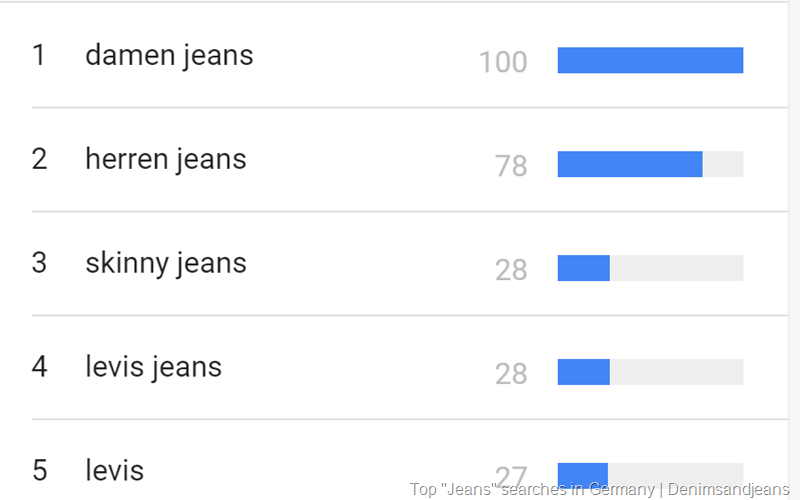Click the blue bar for herren jeans
The height and width of the screenshot is (500, 800).
tap(630, 165)
